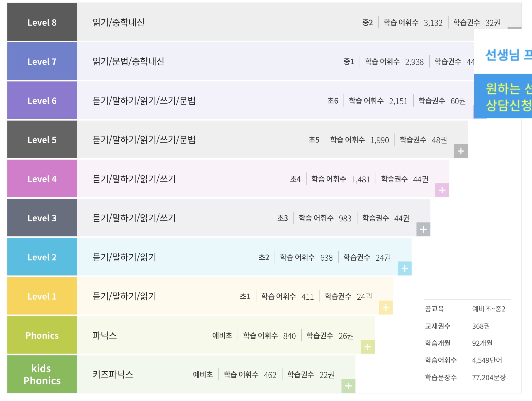Screen dimensions: 532x401
Task: Expand Level 2 using its plus icon
Action: (x=405, y=268)
